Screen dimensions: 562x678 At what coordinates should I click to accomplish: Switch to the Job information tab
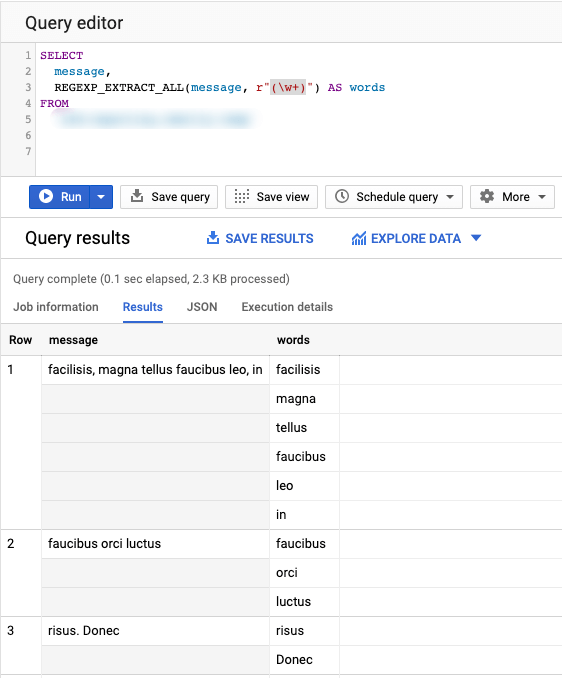pos(56,307)
